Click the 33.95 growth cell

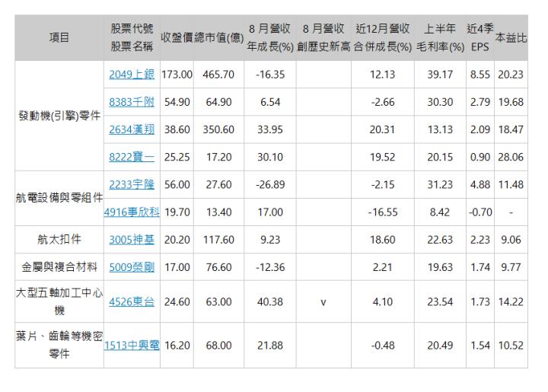[270, 129]
